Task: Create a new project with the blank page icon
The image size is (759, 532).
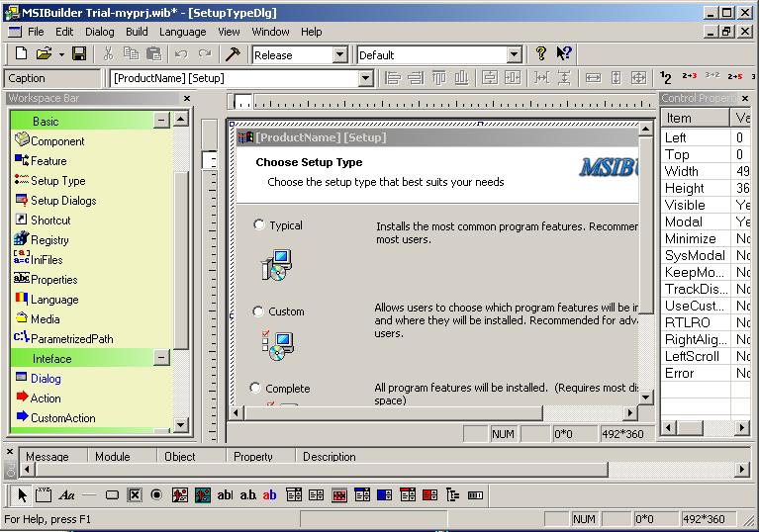Action: point(21,53)
